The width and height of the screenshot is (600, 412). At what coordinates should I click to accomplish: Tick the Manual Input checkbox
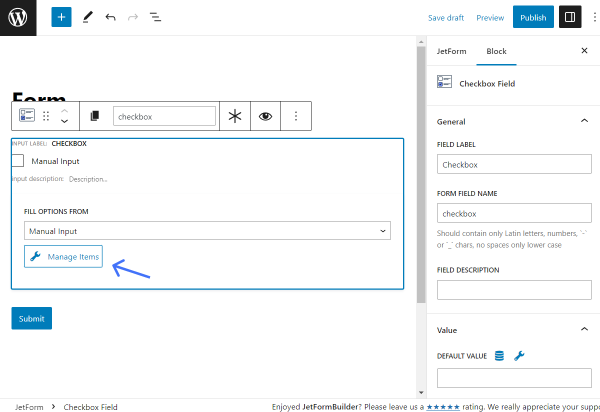[18, 161]
